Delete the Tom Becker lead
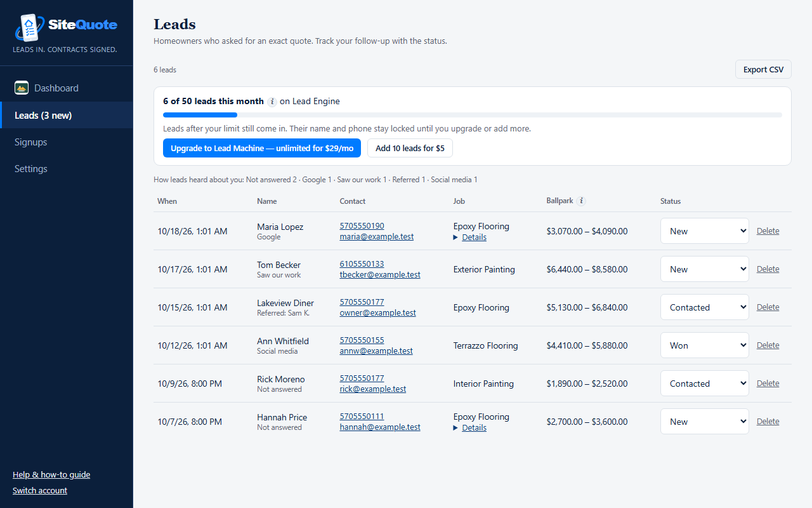Image resolution: width=812 pixels, height=508 pixels. 768,269
